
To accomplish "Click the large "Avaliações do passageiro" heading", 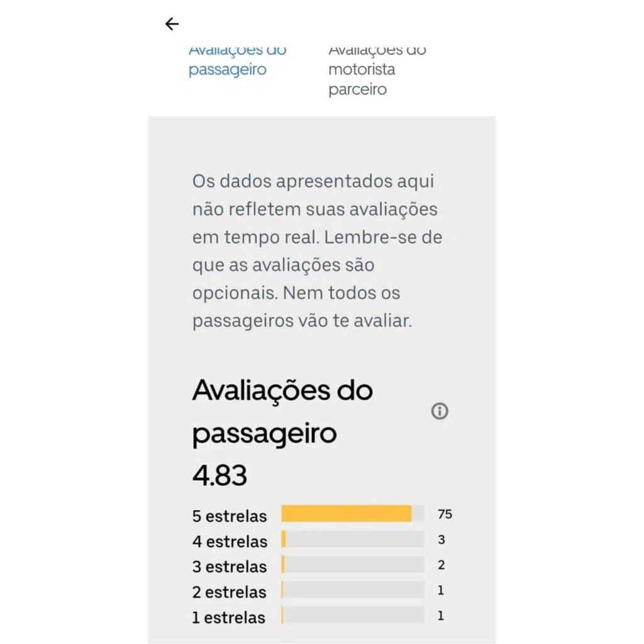I will tap(282, 412).
